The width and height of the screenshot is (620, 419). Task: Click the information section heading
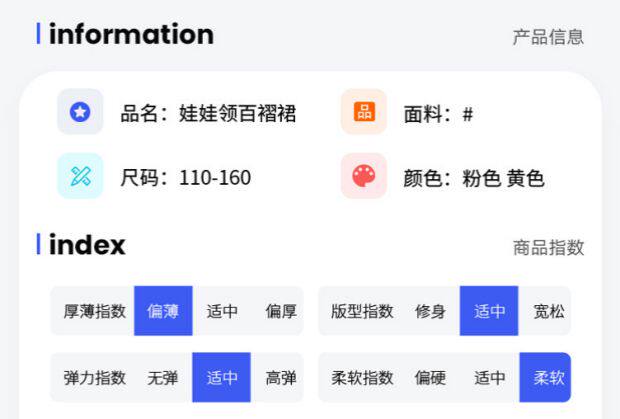[131, 34]
